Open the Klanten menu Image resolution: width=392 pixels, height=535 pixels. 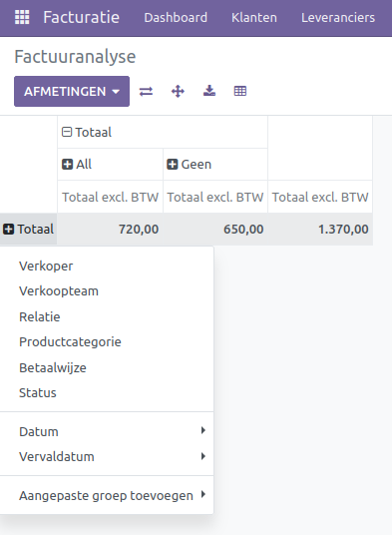(x=254, y=17)
